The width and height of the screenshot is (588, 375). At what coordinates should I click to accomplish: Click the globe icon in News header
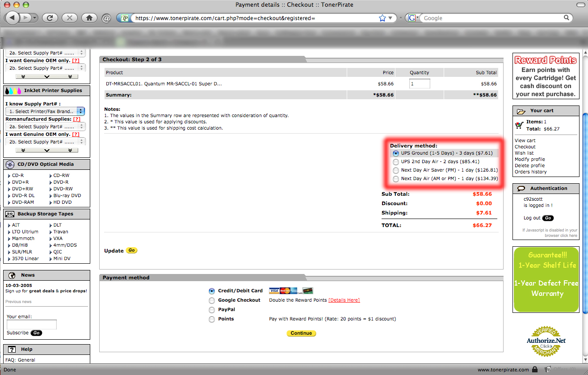point(12,275)
